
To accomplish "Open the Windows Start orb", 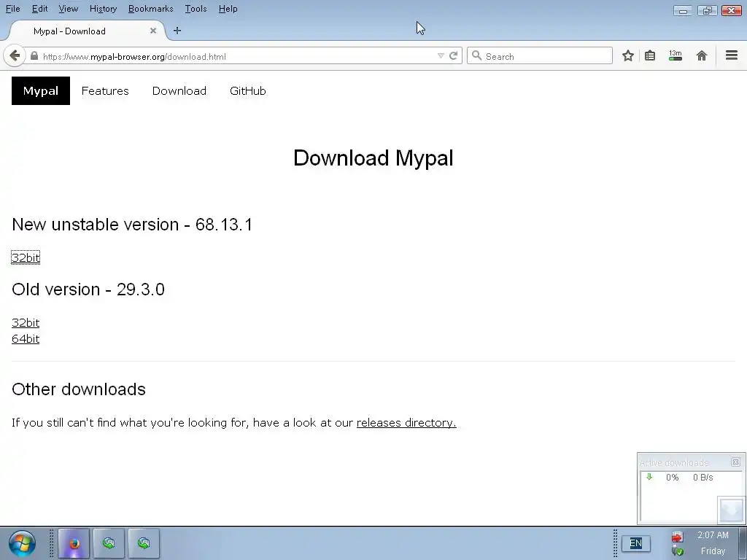I will point(22,543).
